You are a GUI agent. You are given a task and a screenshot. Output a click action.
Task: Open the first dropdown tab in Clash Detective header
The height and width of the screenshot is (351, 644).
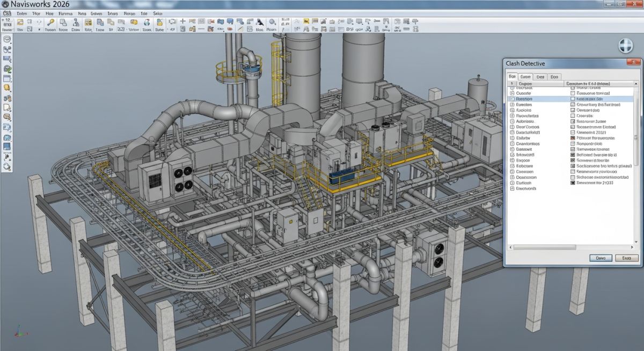pyautogui.click(x=512, y=76)
